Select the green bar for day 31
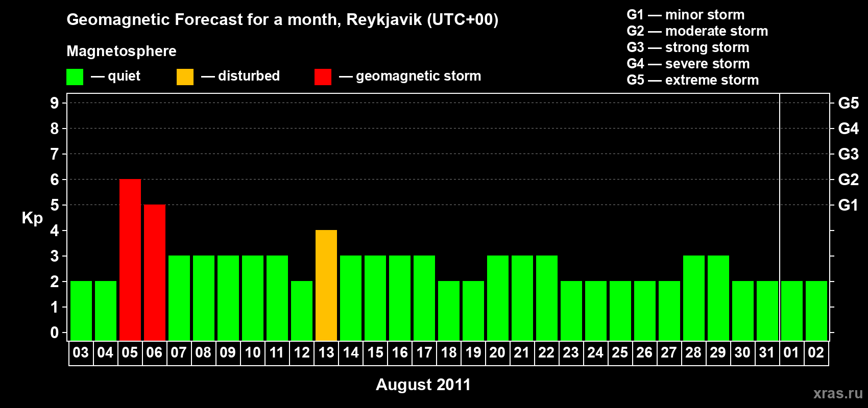This screenshot has width=868, height=408. coord(767,311)
